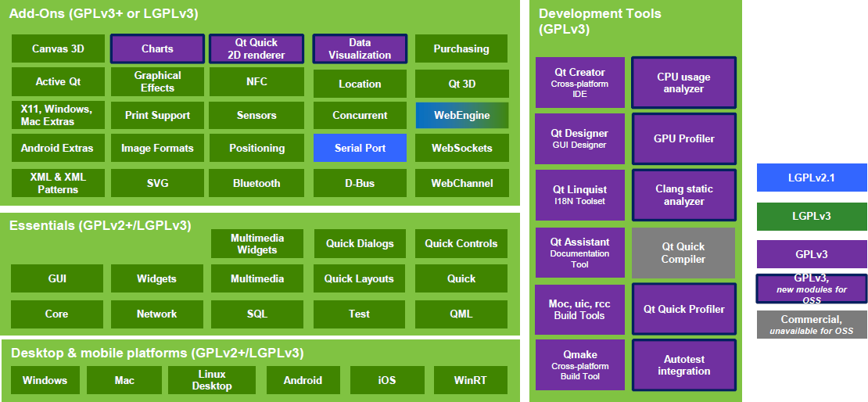Select the Qt Creator Cross-platform IDE box
This screenshot has height=402, width=868.
(579, 82)
